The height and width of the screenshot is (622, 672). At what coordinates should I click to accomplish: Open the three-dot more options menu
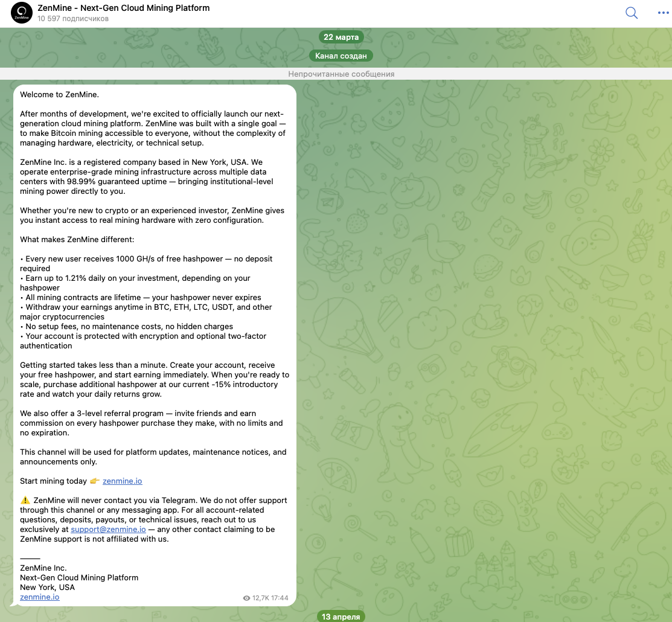point(662,13)
